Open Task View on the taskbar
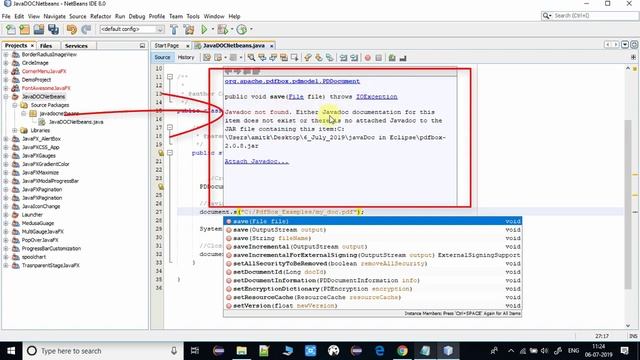The width and height of the screenshot is (640, 360). click(x=195, y=351)
